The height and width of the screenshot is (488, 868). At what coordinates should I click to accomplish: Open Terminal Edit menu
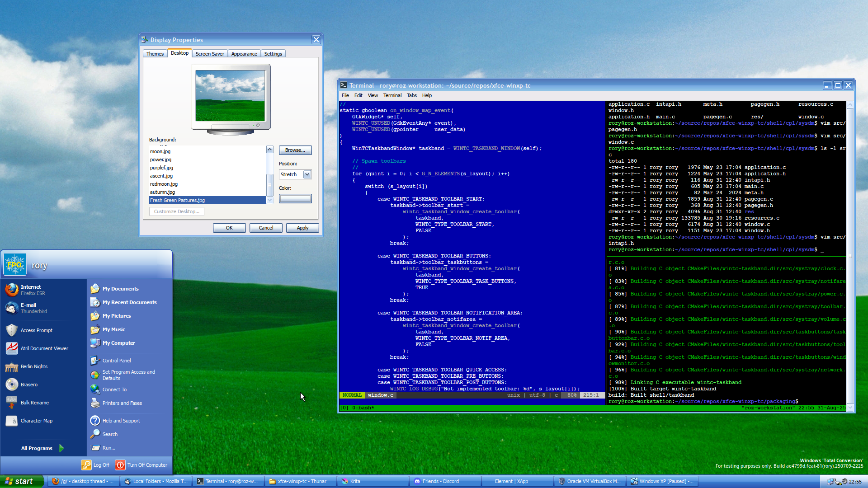point(359,95)
